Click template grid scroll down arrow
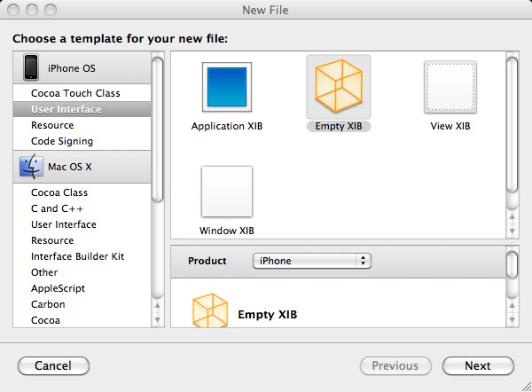This screenshot has height=392, width=532. coord(512,231)
